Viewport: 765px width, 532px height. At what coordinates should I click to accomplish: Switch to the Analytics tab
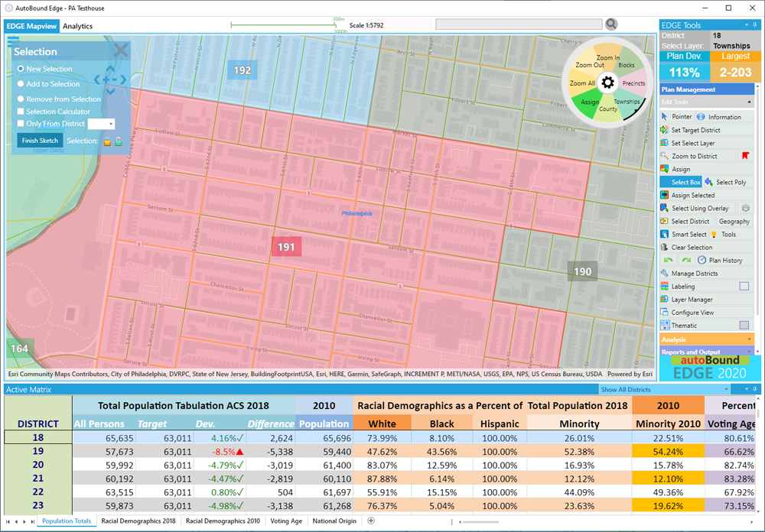[77, 26]
